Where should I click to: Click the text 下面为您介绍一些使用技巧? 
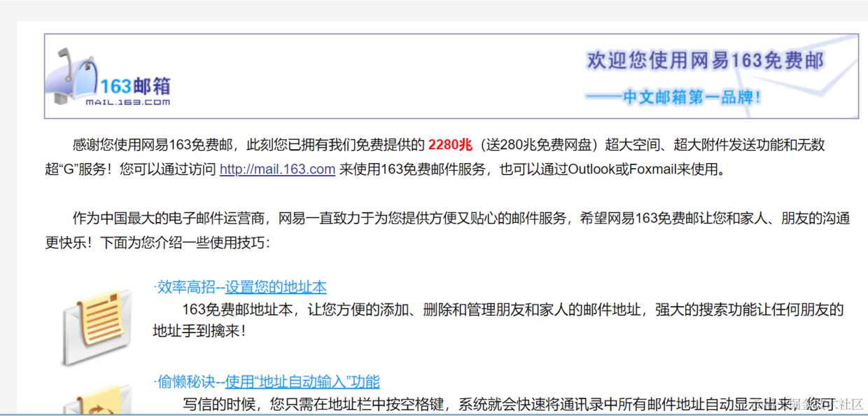185,243
